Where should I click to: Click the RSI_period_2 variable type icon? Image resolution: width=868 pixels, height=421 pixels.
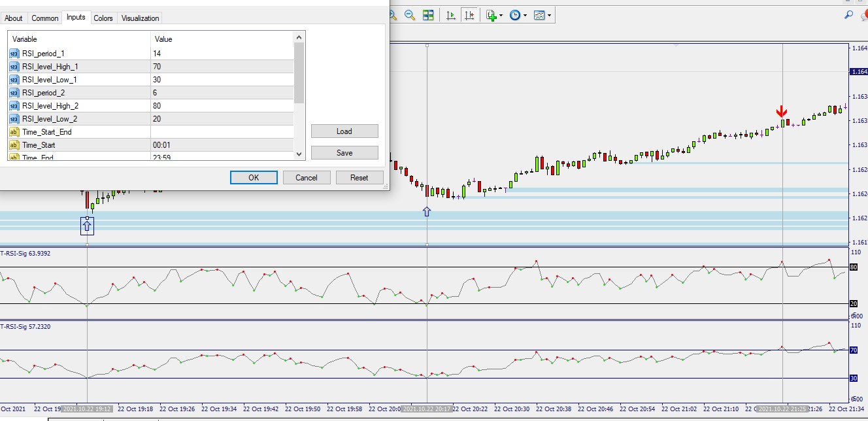point(14,93)
